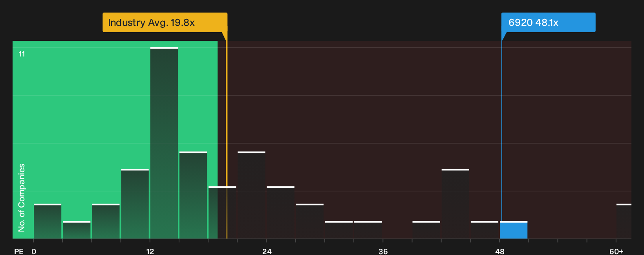This screenshot has width=644, height=255.
Task: Click the green bar between PE 15 and 18
Action: point(193,195)
